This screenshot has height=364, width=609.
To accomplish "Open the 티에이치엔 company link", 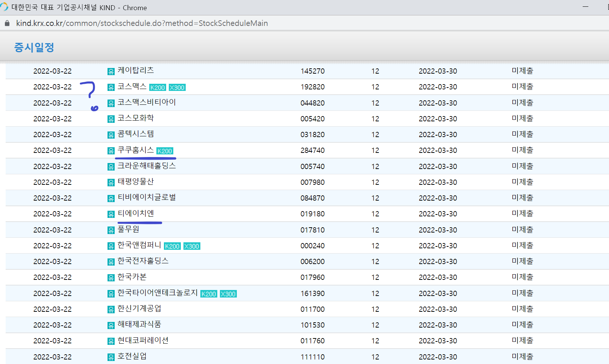I will click(x=136, y=213).
